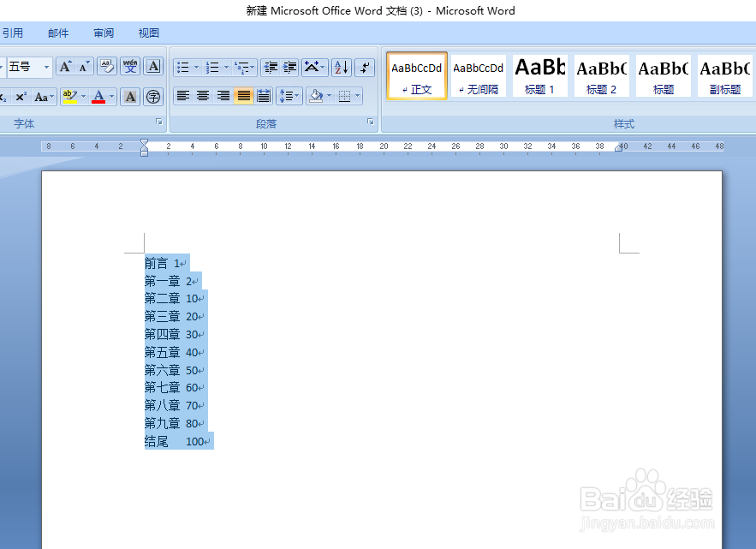The height and width of the screenshot is (549, 756).
Task: Open the 视图 ribbon tab
Action: pyautogui.click(x=148, y=33)
